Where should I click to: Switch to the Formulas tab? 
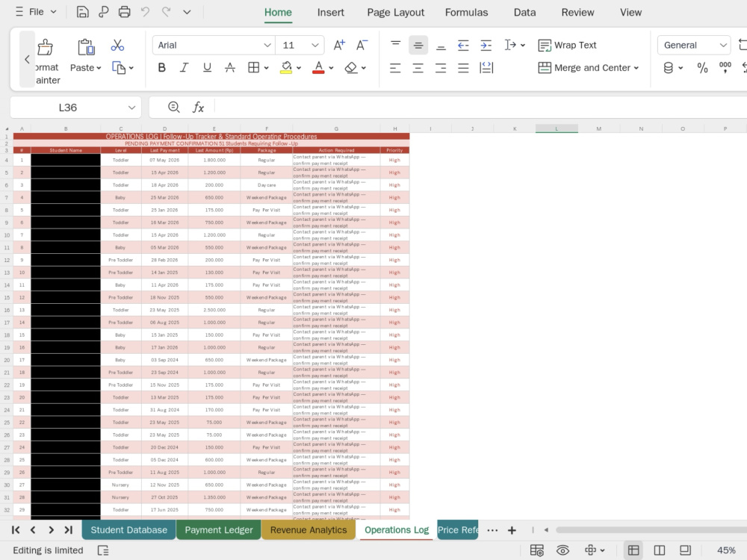466,13
